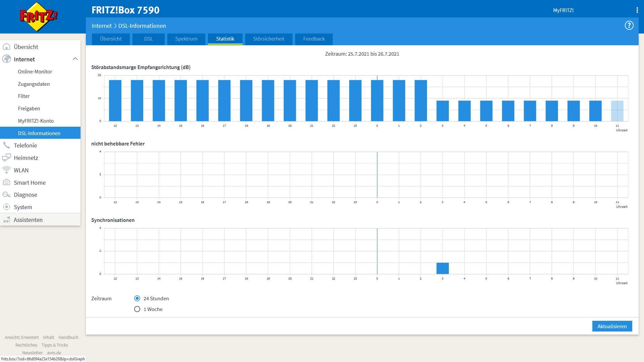Click the Internet globe icon
Screen dimensions: 644x362
coord(6,59)
